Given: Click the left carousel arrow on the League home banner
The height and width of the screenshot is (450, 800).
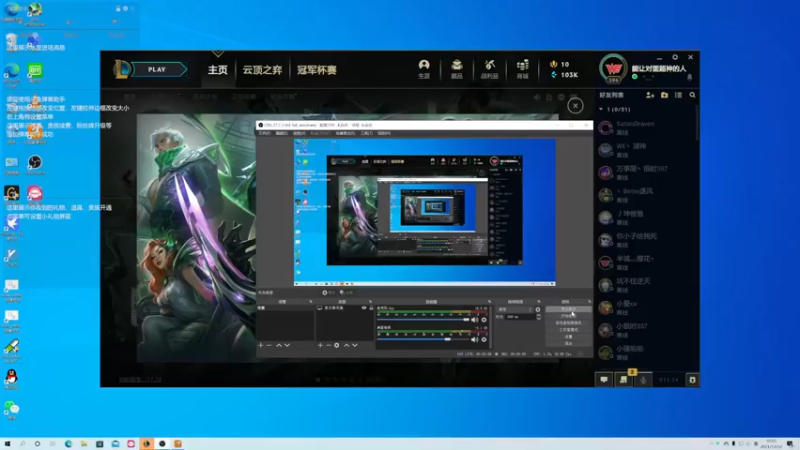Looking at the screenshot, I should pos(127,177).
